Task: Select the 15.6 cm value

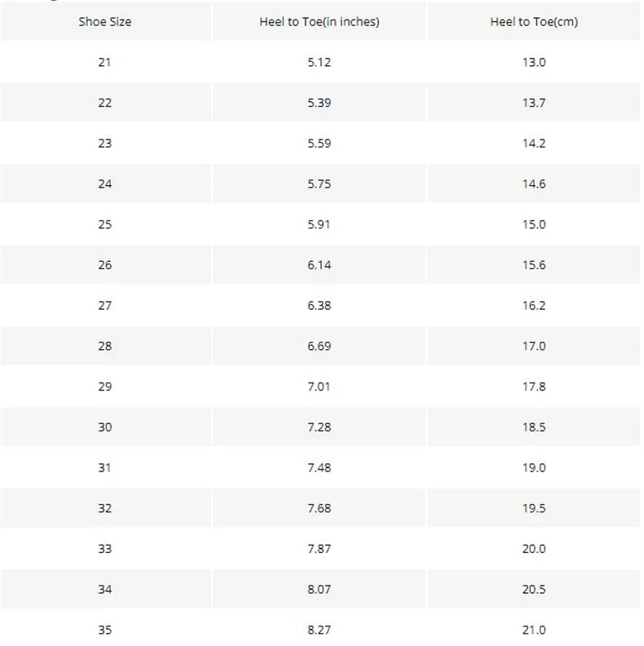Action: pos(534,265)
